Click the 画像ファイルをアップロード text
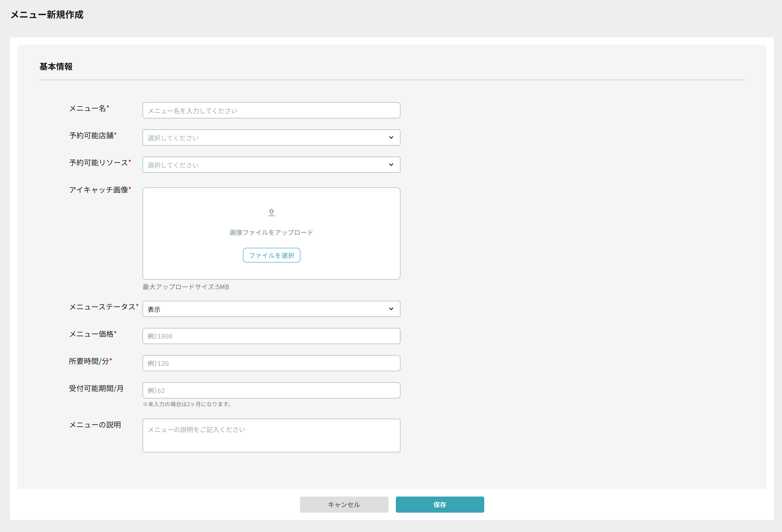The height and width of the screenshot is (532, 782). [271, 233]
